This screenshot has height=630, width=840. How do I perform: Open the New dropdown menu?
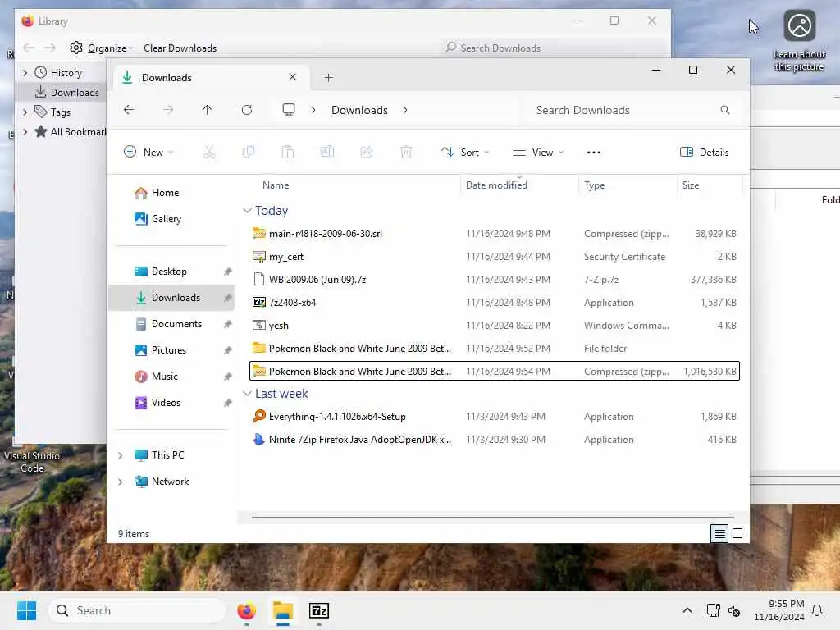click(x=148, y=152)
